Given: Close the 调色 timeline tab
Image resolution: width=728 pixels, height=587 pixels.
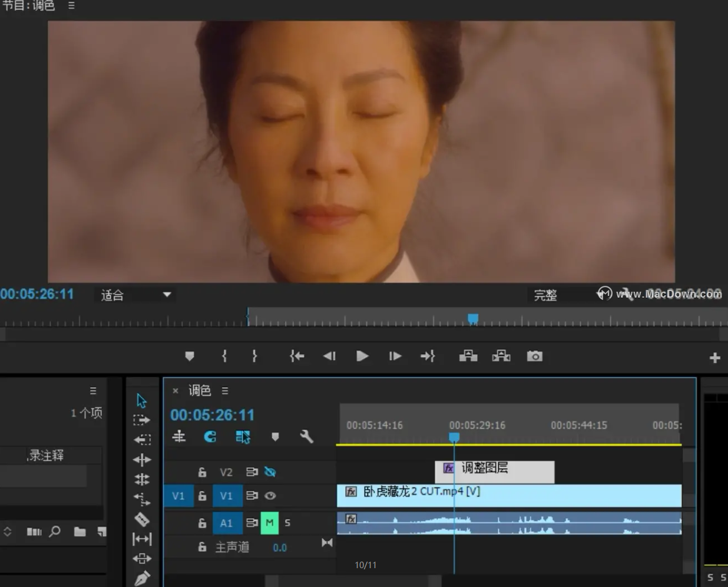Looking at the screenshot, I should pyautogui.click(x=175, y=391).
